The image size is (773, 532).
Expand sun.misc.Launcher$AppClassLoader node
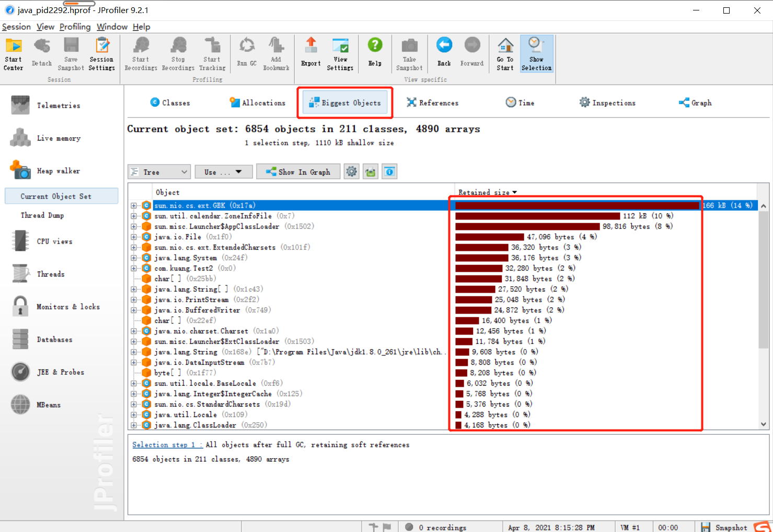pyautogui.click(x=134, y=226)
